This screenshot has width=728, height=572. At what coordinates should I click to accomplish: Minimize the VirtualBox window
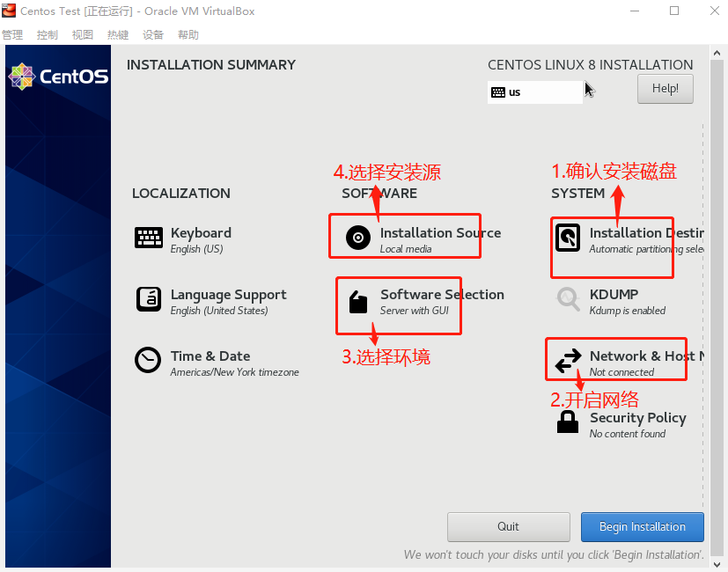tap(635, 11)
